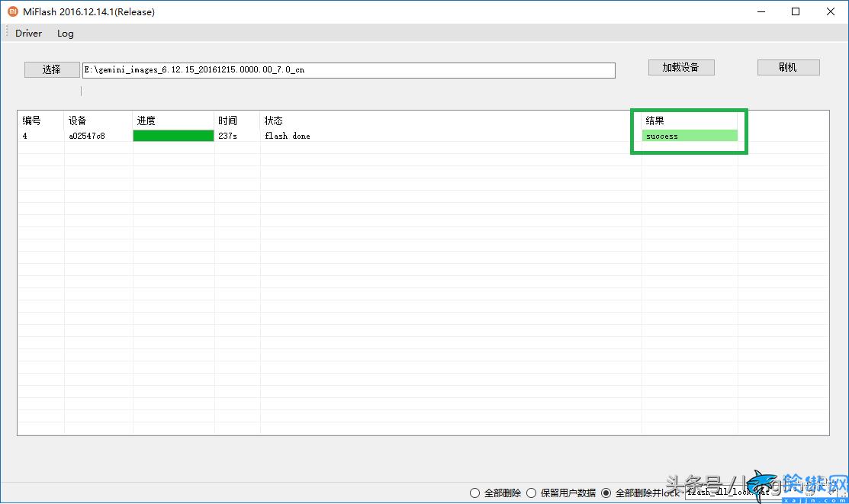
Task: Click the 状态 column header
Action: point(451,120)
